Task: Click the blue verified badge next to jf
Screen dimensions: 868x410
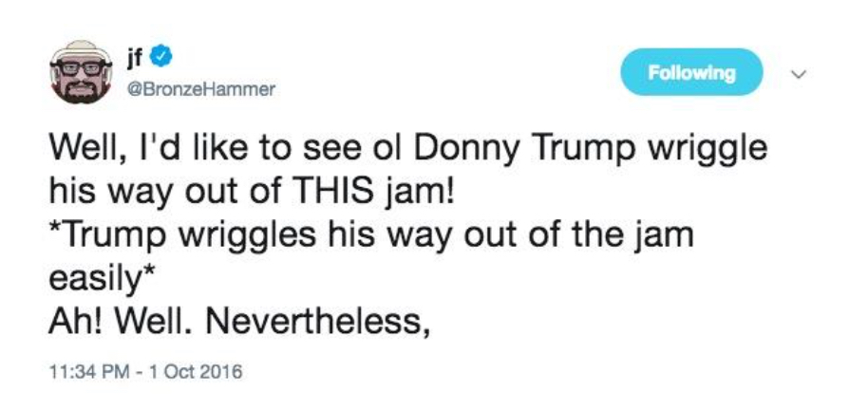Action: 164,59
